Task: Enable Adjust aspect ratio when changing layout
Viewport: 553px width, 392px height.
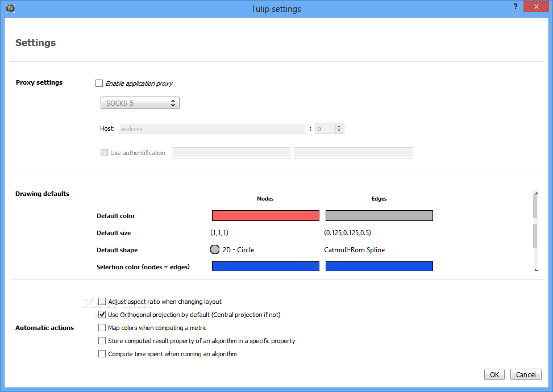Action: [x=102, y=302]
